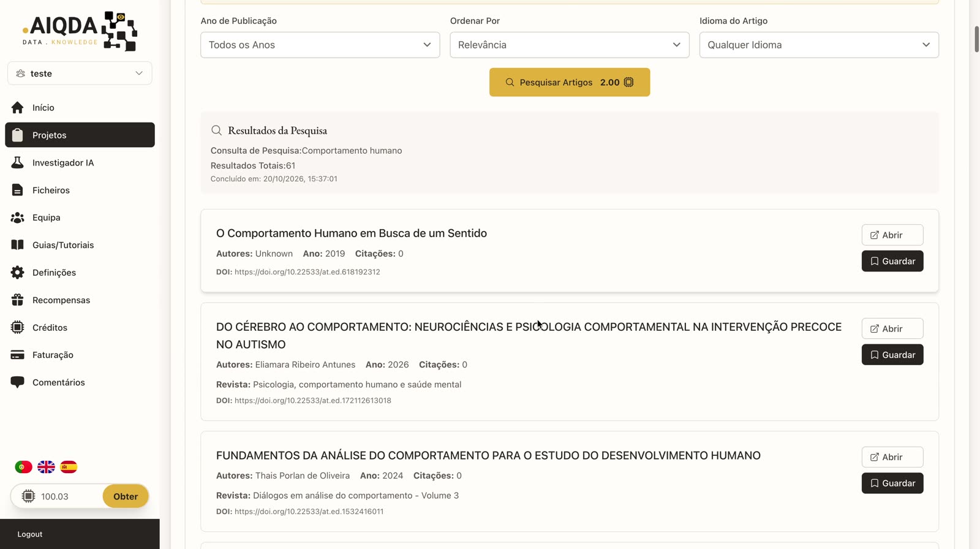Navigate to Investigador IA
This screenshot has width=980, height=549.
click(80, 162)
